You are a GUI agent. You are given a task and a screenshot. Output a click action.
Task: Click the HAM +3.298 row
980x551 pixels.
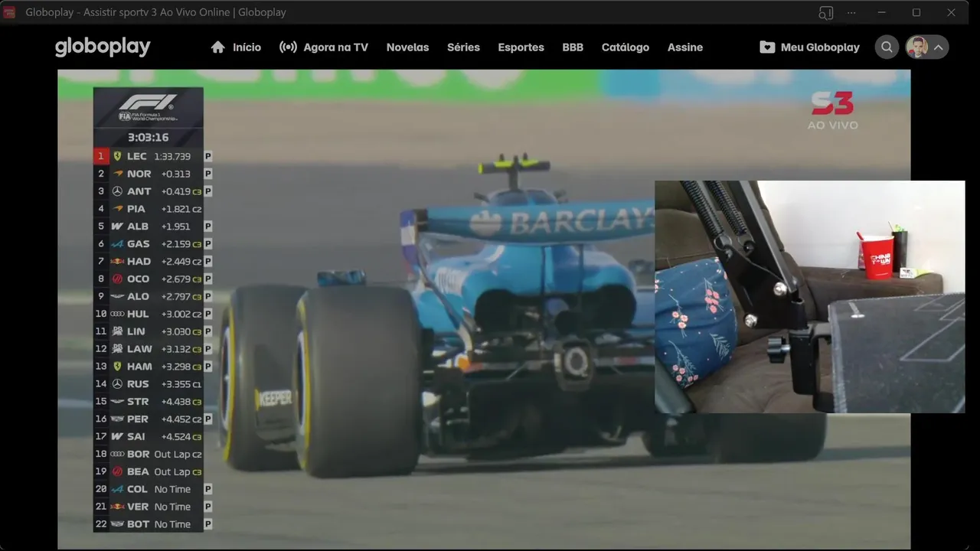coord(152,367)
